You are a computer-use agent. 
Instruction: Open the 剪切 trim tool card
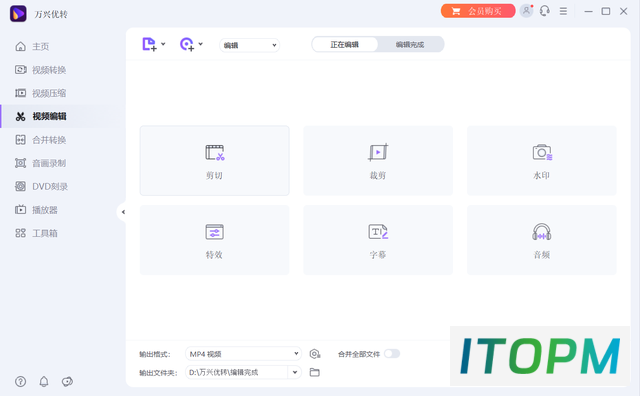point(215,160)
